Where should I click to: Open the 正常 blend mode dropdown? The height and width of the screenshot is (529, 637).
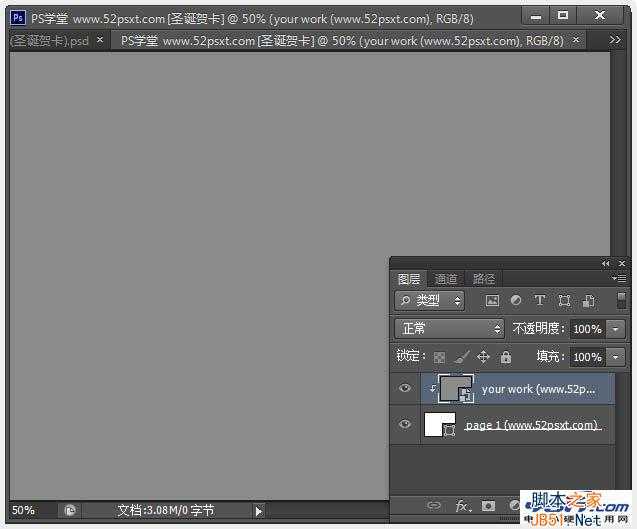(450, 329)
